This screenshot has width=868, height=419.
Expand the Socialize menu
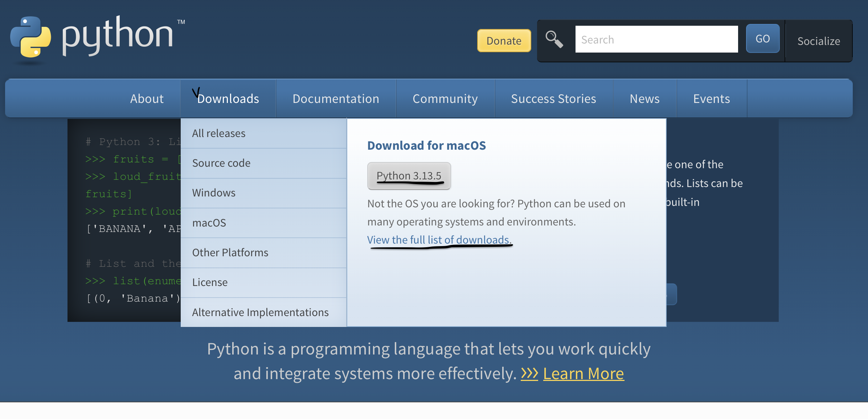[818, 41]
